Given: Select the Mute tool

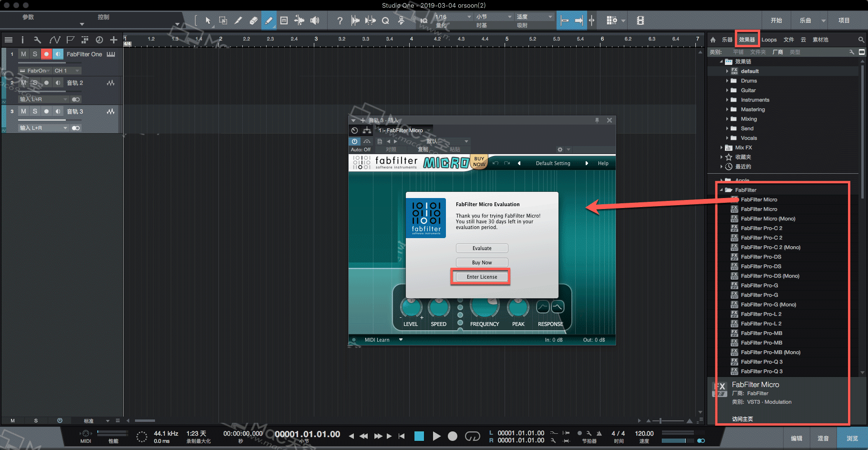Looking at the screenshot, I should (x=284, y=21).
